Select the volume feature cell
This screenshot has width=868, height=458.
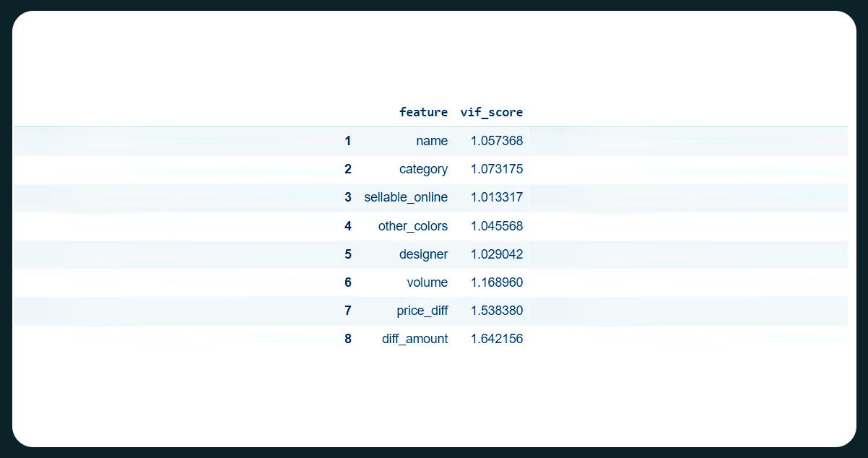point(427,282)
